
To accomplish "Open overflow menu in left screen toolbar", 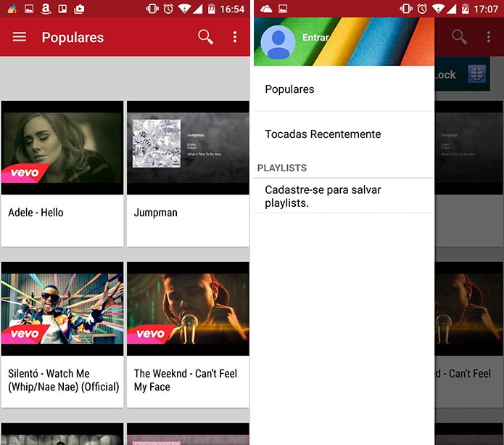I will [235, 37].
